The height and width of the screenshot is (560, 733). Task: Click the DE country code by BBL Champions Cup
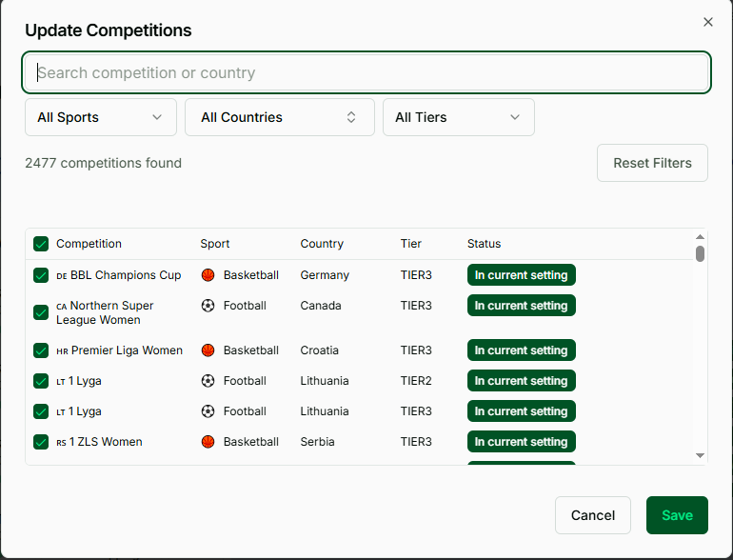62,276
